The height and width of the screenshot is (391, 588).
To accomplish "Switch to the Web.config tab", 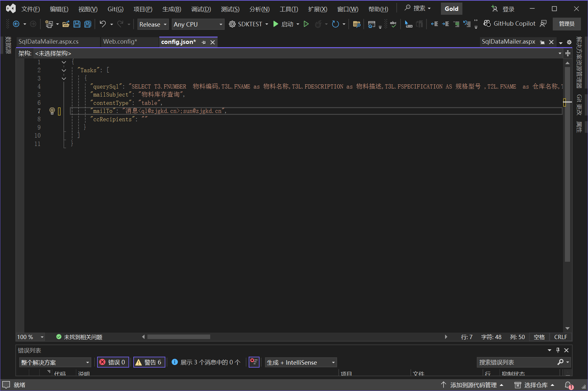I will point(120,42).
